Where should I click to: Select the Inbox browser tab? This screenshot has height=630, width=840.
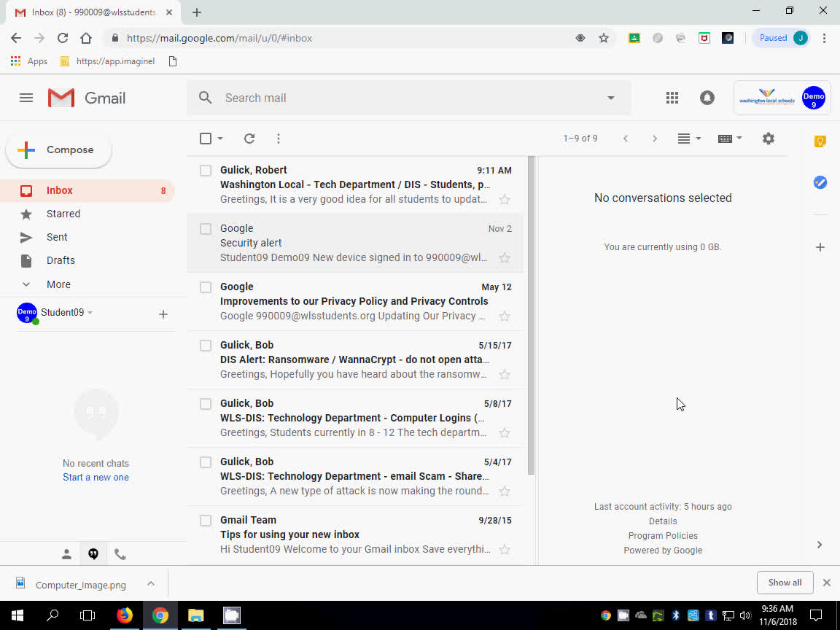coord(87,12)
